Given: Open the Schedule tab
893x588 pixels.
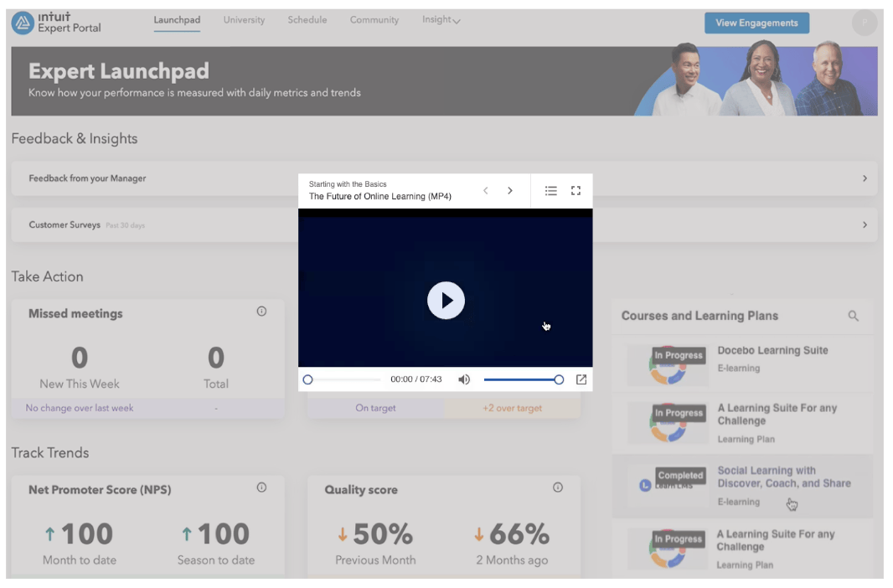Looking at the screenshot, I should point(307,20).
